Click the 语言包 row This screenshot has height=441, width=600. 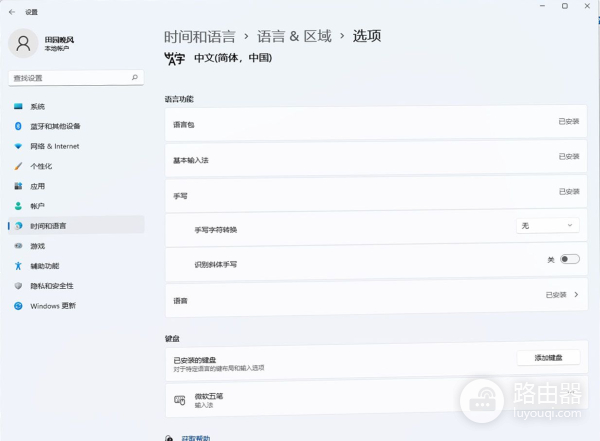pyautogui.click(x=376, y=123)
